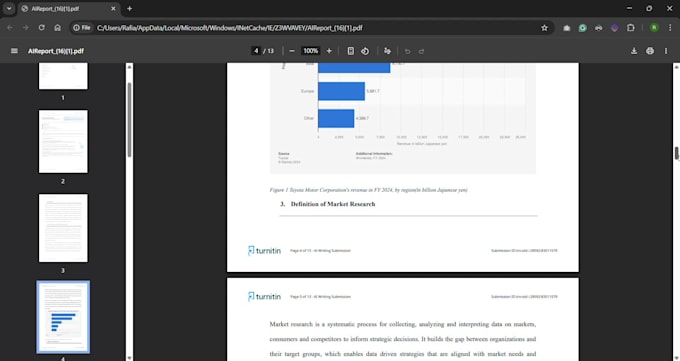Click the thumbnail panel scrollbar
Image resolution: width=680 pixels, height=361 pixels.
point(129,119)
